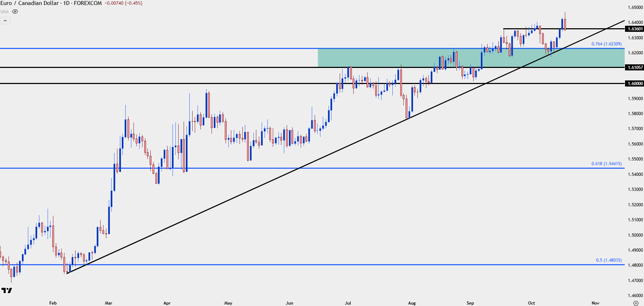Click the 0.764 (1.62309) Fibonacci label
The width and height of the screenshot is (644, 306).
[606, 44]
